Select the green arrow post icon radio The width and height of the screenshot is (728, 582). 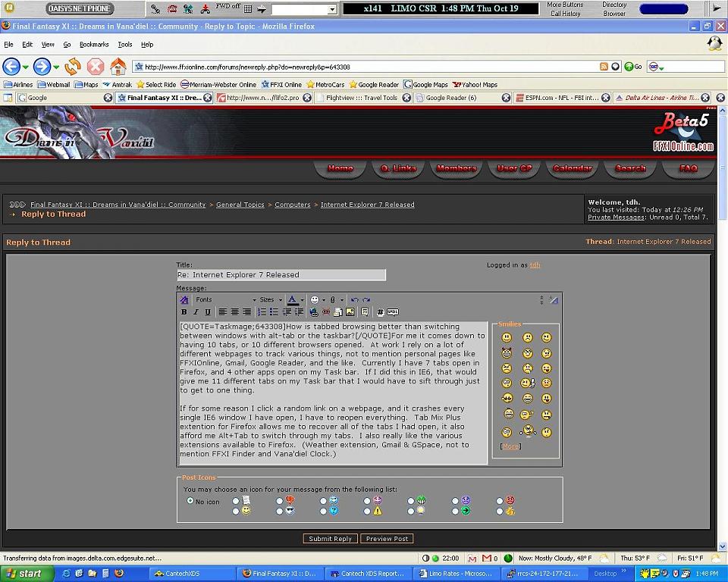coord(455,511)
